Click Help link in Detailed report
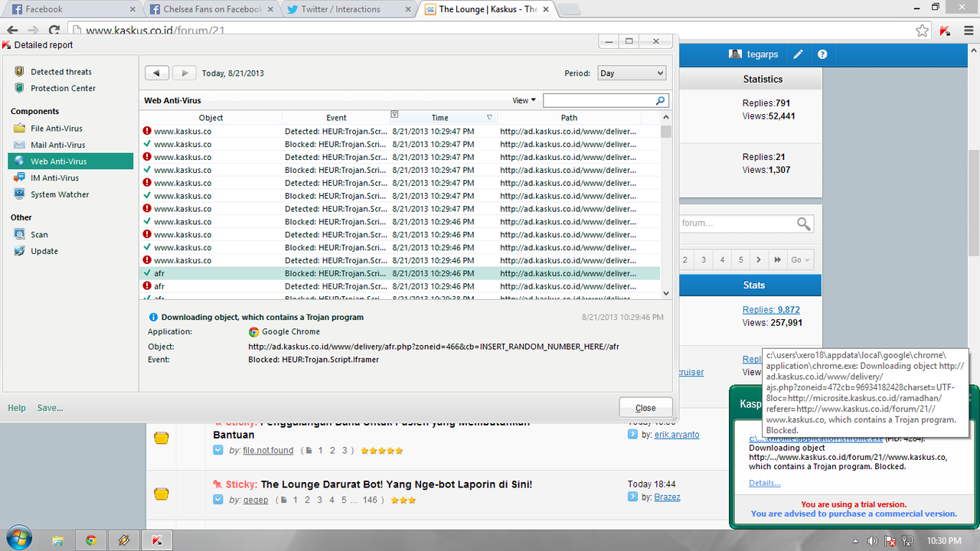980x551 pixels. [x=17, y=408]
